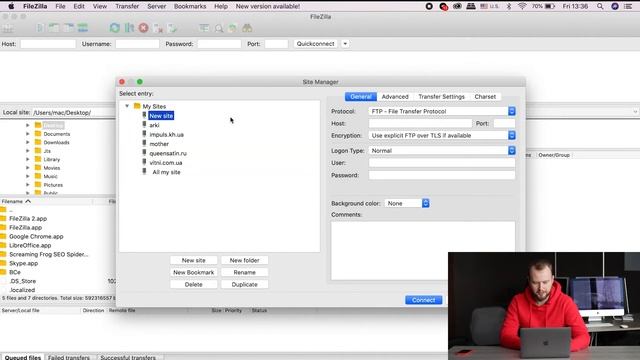This screenshot has width=640, height=360.
Task: Select Google Chrome.app in local file list
Action: (36, 236)
